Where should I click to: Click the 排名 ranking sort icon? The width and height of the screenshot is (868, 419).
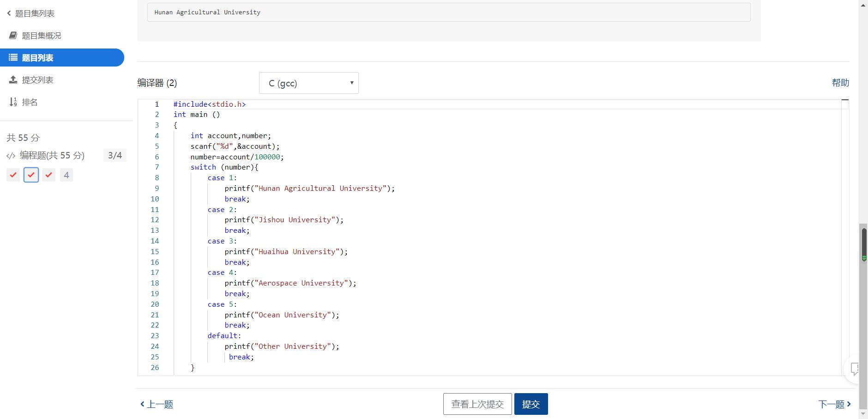tap(13, 102)
